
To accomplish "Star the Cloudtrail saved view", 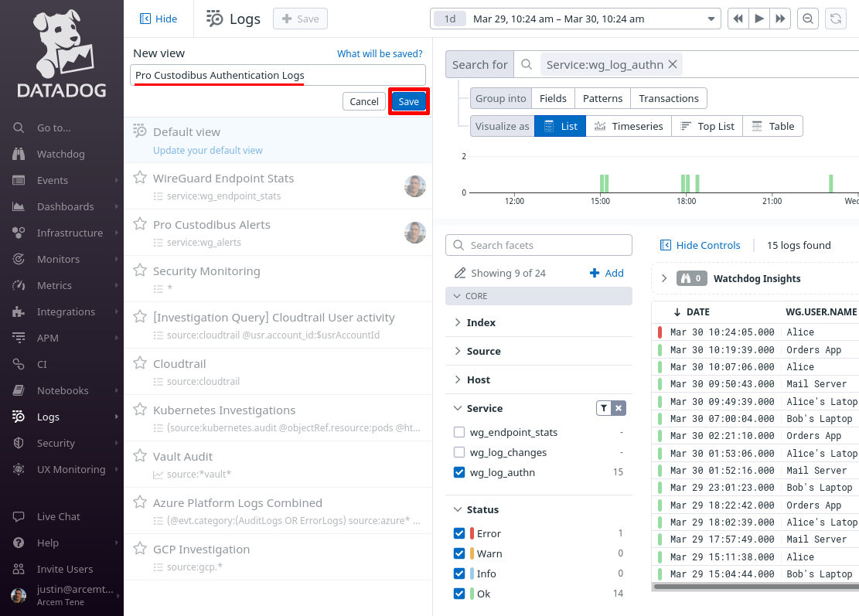I will (140, 363).
